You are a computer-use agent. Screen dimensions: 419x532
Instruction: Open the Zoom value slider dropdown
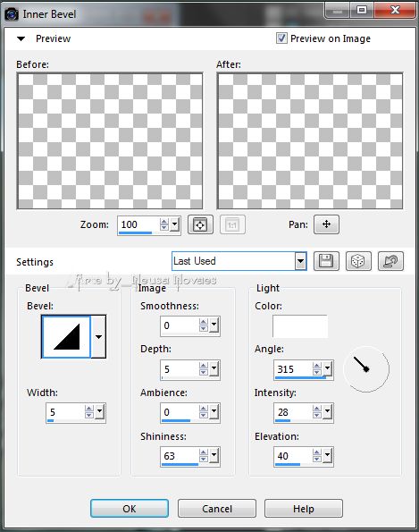tap(175, 224)
